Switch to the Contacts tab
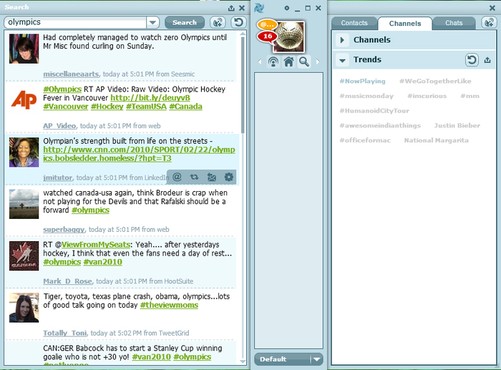The height and width of the screenshot is (370, 501). [354, 23]
